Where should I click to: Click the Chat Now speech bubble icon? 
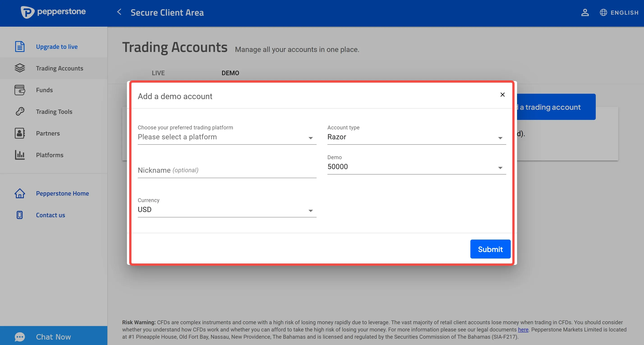pyautogui.click(x=20, y=337)
